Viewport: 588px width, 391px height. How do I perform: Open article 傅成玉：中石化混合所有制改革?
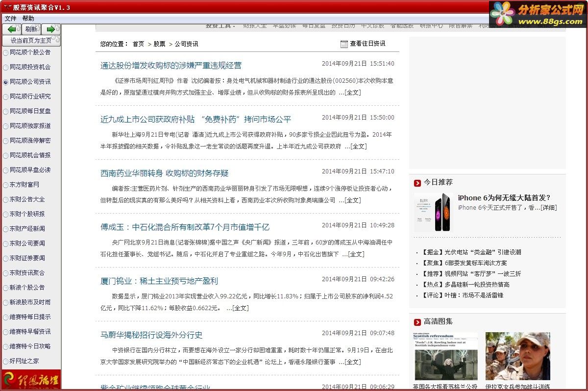pos(185,227)
